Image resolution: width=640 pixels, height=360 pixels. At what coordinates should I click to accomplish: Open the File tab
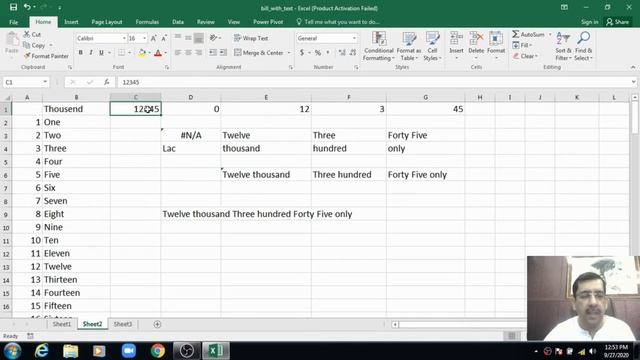coord(13,22)
